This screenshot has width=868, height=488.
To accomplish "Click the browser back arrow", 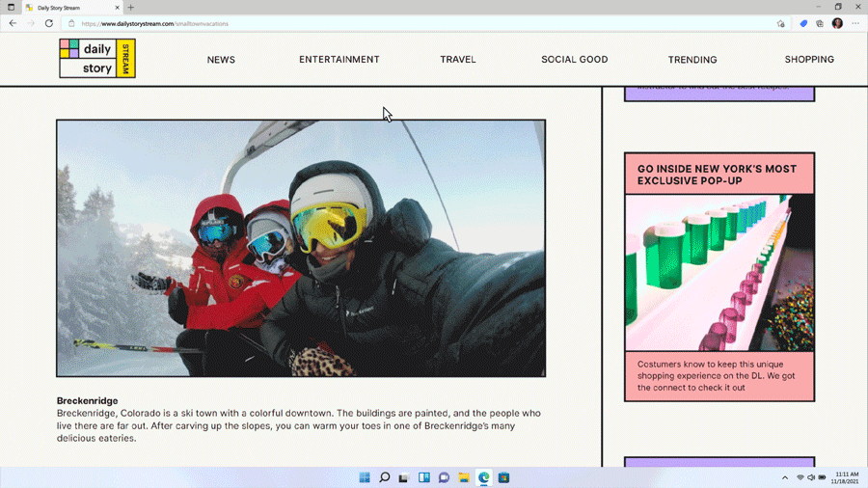I will pyautogui.click(x=13, y=23).
